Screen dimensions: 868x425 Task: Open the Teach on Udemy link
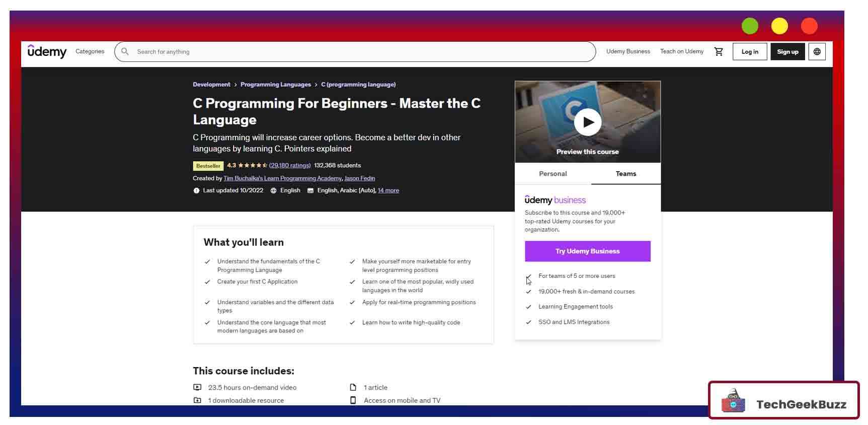point(681,51)
